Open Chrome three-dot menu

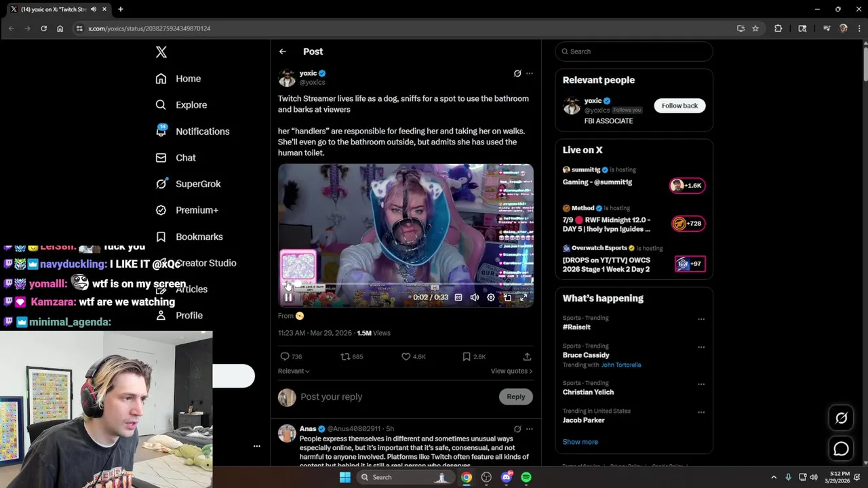click(859, 28)
